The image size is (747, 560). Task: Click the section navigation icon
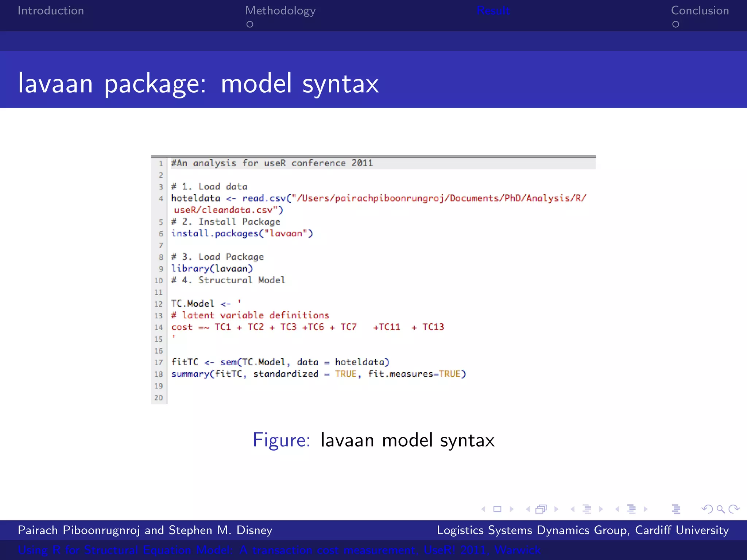(x=631, y=509)
